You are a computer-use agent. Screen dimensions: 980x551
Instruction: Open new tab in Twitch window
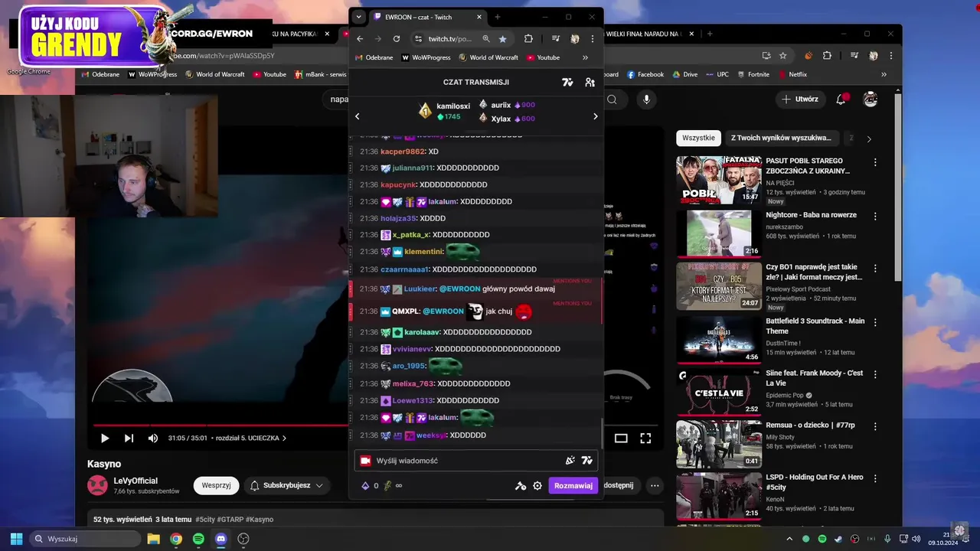pos(498,17)
